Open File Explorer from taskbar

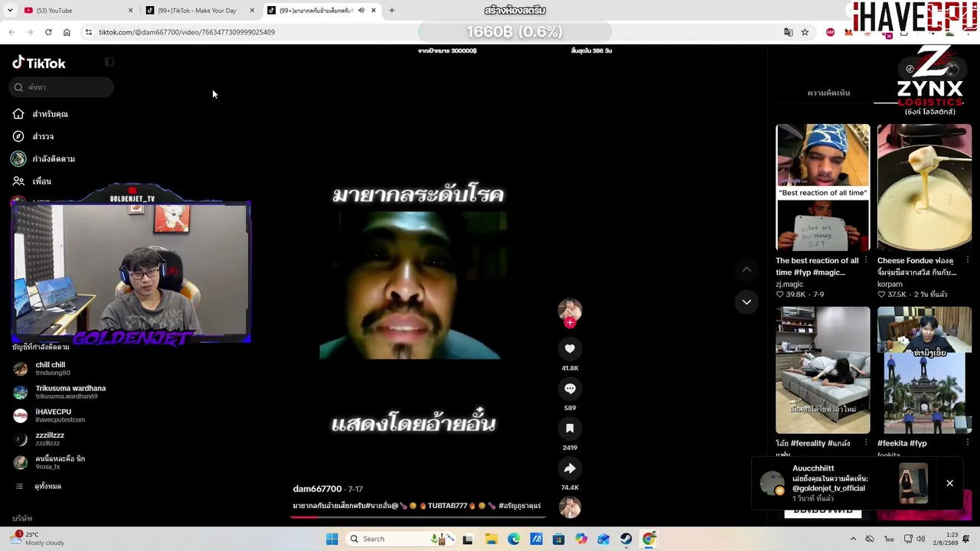[491, 539]
